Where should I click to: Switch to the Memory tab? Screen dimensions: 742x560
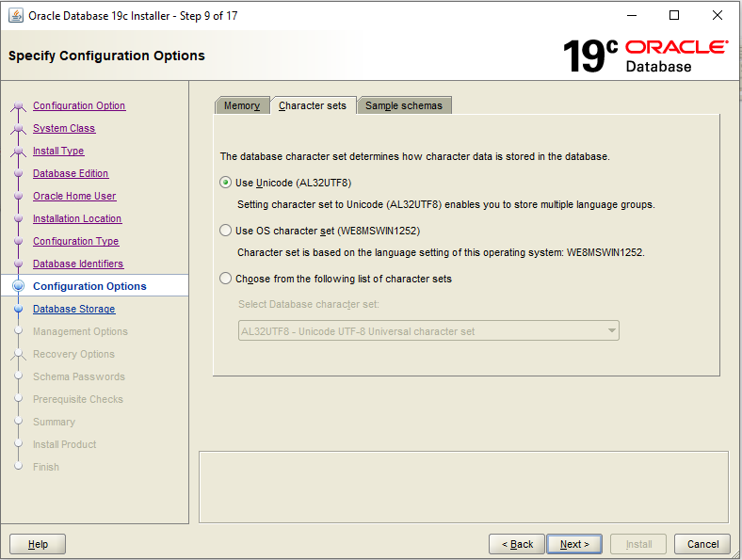(242, 105)
